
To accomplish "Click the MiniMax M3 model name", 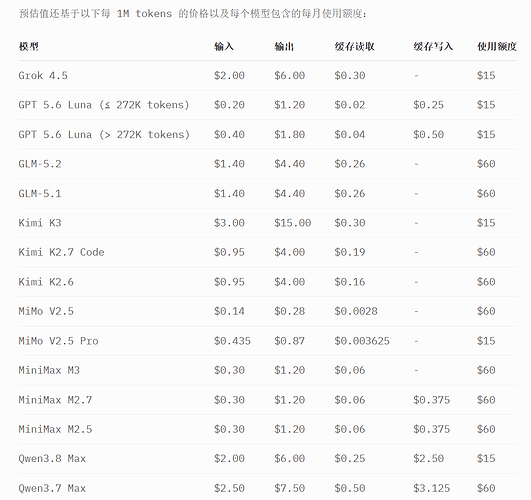I will [x=49, y=370].
